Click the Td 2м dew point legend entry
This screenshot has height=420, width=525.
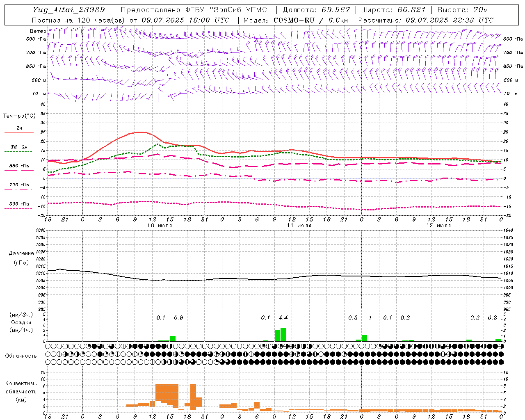19,147
